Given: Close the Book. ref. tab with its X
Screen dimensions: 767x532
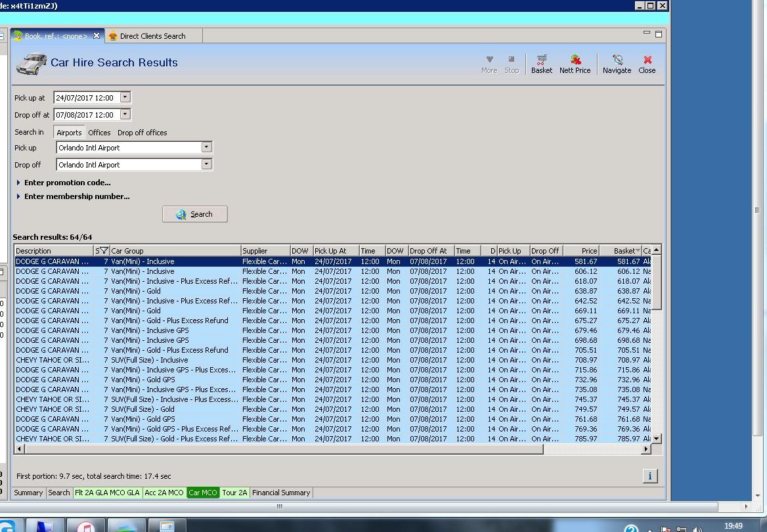Looking at the screenshot, I should click(x=97, y=36).
